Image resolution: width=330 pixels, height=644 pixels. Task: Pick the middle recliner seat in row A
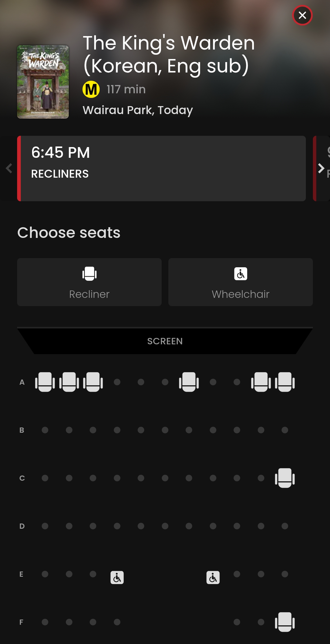click(x=189, y=382)
